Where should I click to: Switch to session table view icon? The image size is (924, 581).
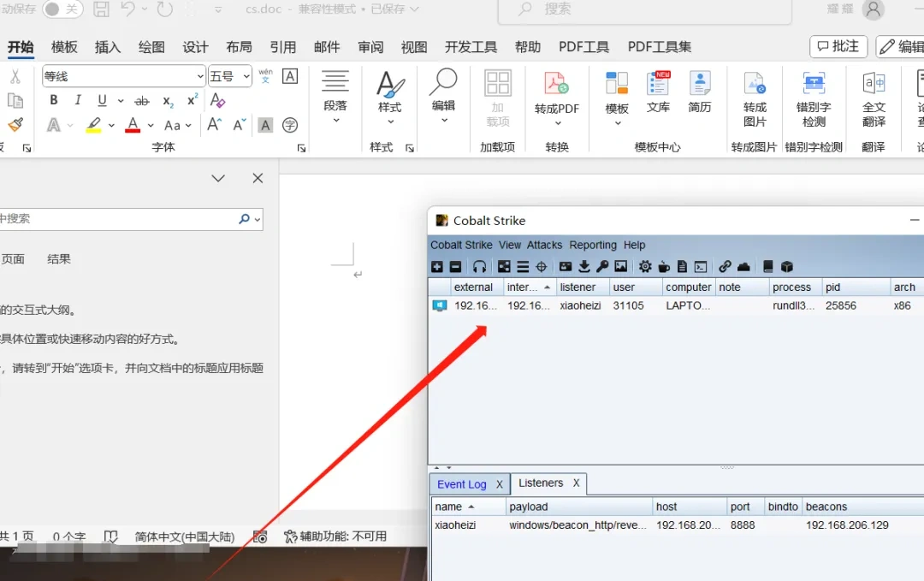523,267
